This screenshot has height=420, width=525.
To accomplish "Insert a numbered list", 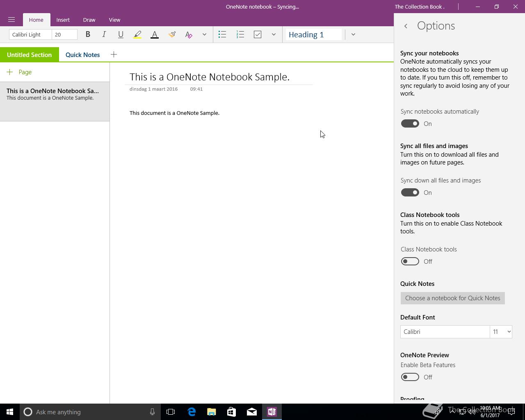I will pyautogui.click(x=240, y=34).
